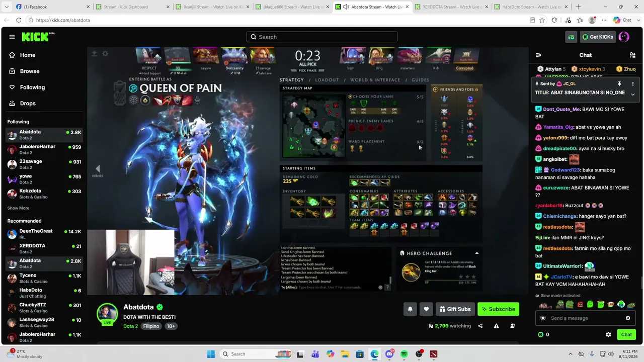644x362 pixels.
Task: Toggle stream notifications bell
Action: click(x=410, y=309)
